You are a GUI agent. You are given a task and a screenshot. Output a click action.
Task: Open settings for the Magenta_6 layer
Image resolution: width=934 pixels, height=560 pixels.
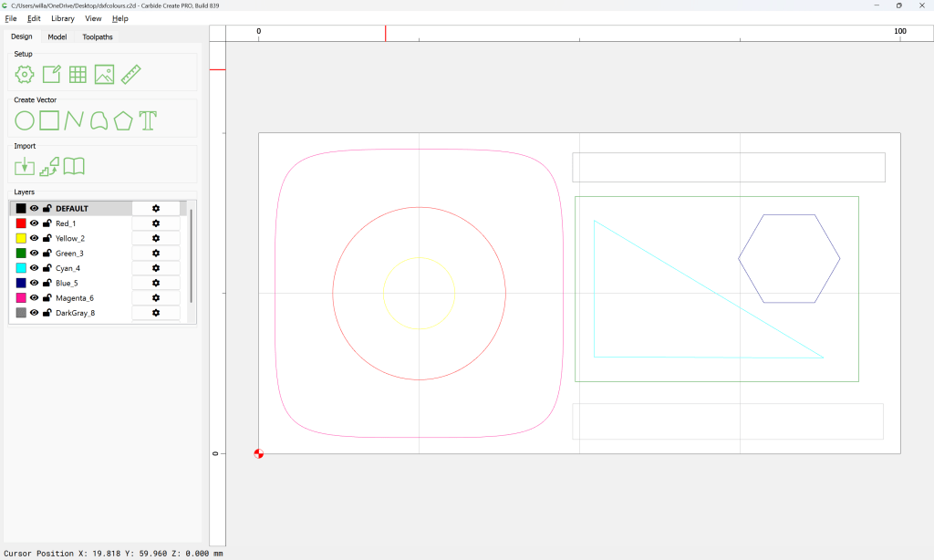[x=156, y=297]
